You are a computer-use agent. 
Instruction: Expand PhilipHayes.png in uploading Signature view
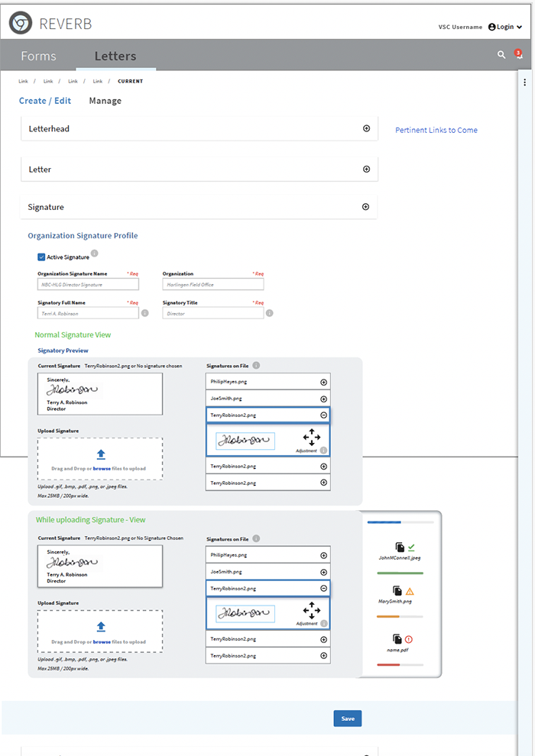click(324, 555)
